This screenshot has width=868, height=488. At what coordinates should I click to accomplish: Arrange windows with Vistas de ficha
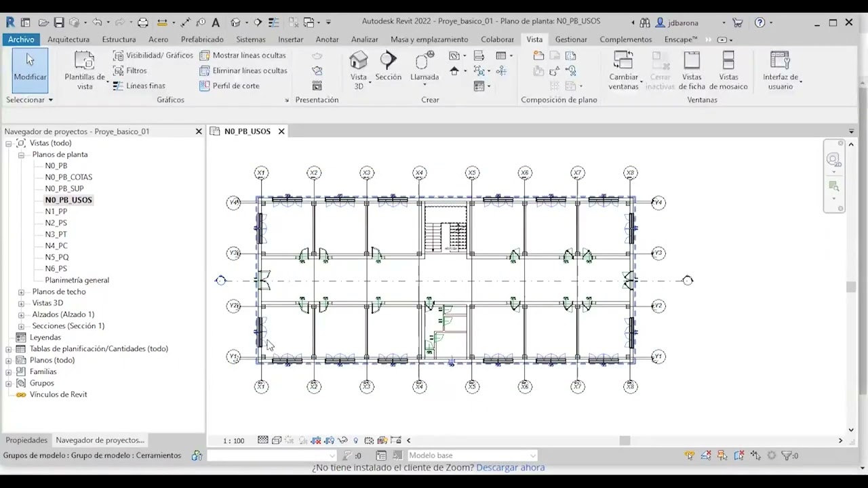692,70
